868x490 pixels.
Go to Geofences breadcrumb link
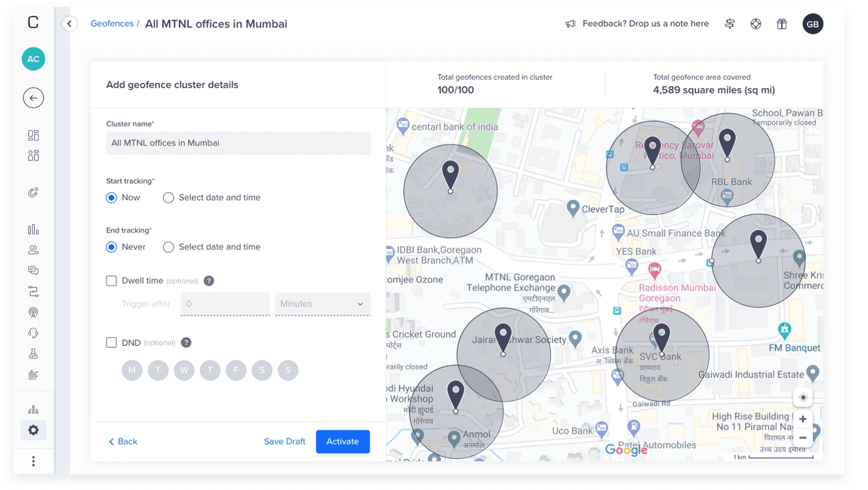pos(112,23)
